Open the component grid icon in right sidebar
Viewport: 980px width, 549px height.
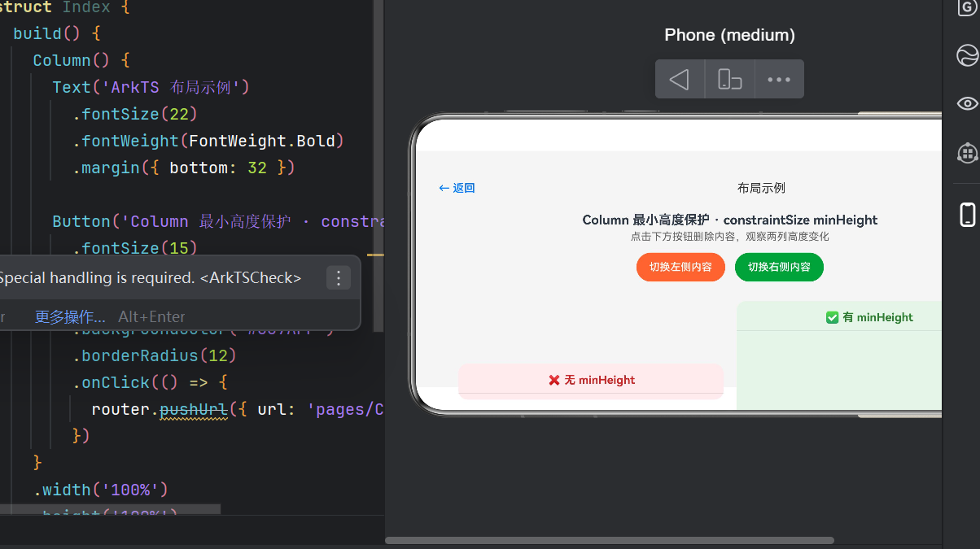click(x=967, y=152)
